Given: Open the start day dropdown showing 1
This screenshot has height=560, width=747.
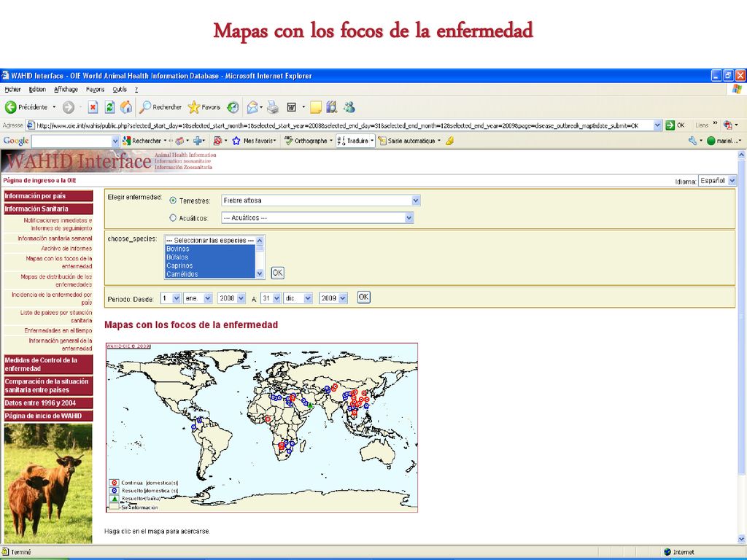Looking at the screenshot, I should click(171, 298).
